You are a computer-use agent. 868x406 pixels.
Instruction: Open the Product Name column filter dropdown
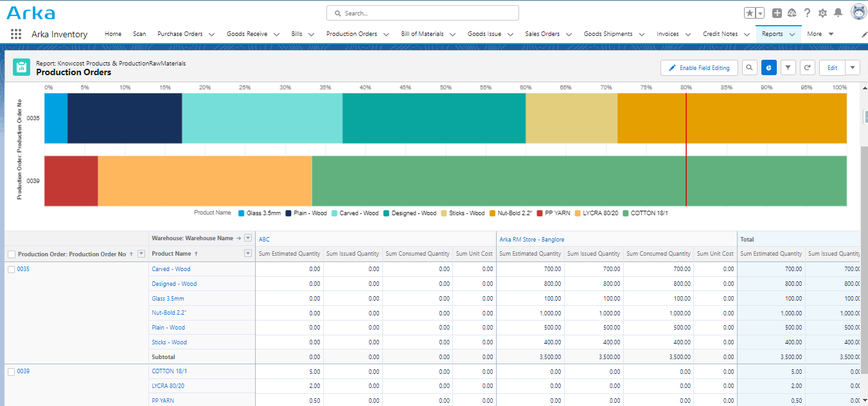pos(248,253)
